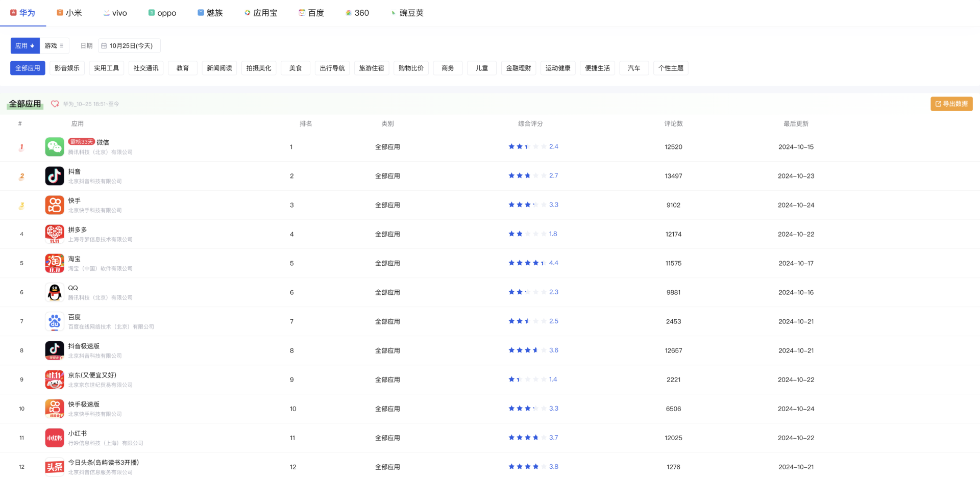Screen dimensions: 980x481
Task: Switch to the 豌豆荚 store tab
Action: tap(407, 13)
